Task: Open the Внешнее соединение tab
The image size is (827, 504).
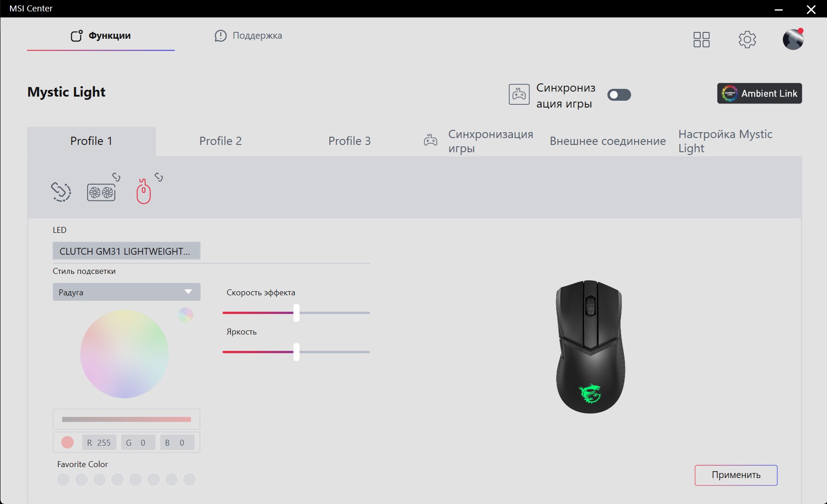Action: [x=607, y=141]
